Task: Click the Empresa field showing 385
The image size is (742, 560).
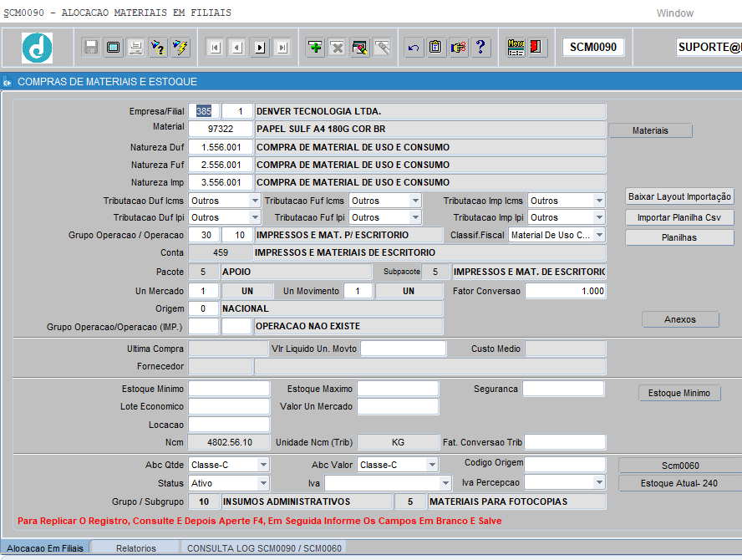Action: pyautogui.click(x=204, y=111)
